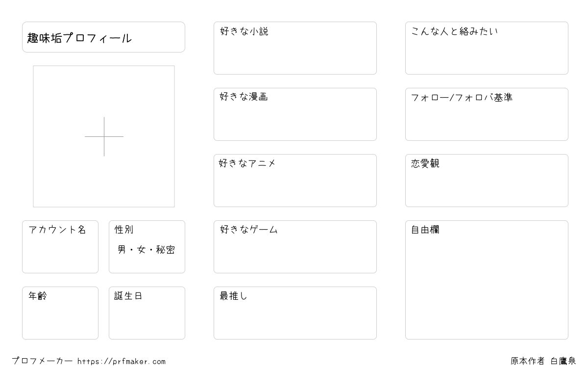
Task: Select the 好きなアニメ box
Action: [x=295, y=181]
